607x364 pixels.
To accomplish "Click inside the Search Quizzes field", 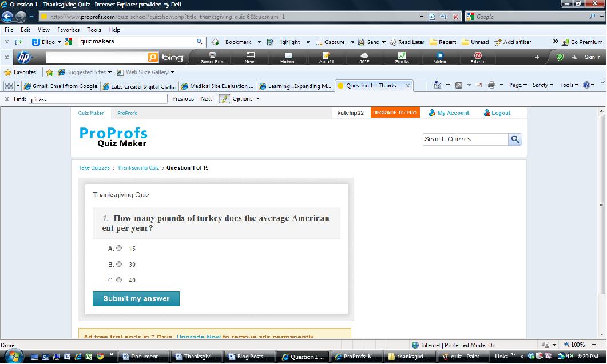I will point(463,139).
